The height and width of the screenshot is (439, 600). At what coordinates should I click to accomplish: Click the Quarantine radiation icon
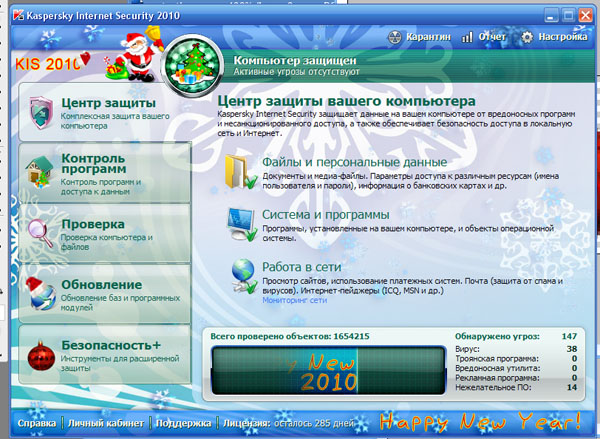point(395,37)
